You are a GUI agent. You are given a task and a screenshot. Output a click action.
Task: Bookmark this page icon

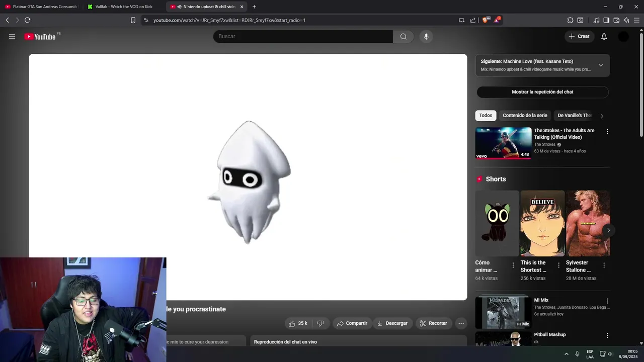(x=133, y=20)
